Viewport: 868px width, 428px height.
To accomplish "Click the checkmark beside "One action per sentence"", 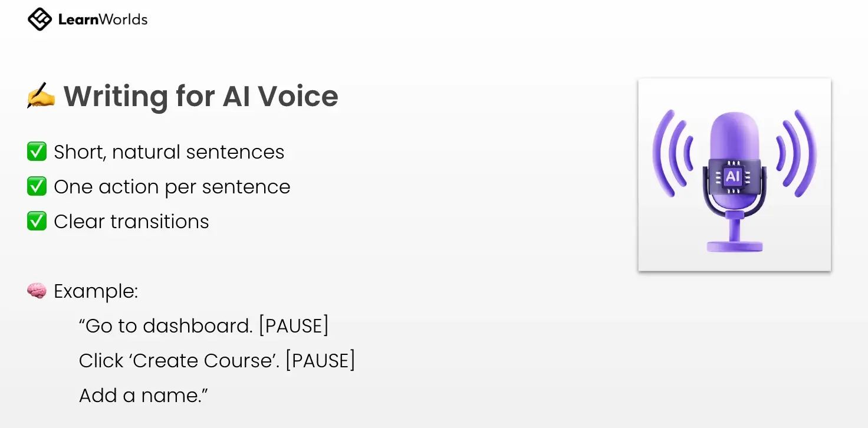I will 37,187.
